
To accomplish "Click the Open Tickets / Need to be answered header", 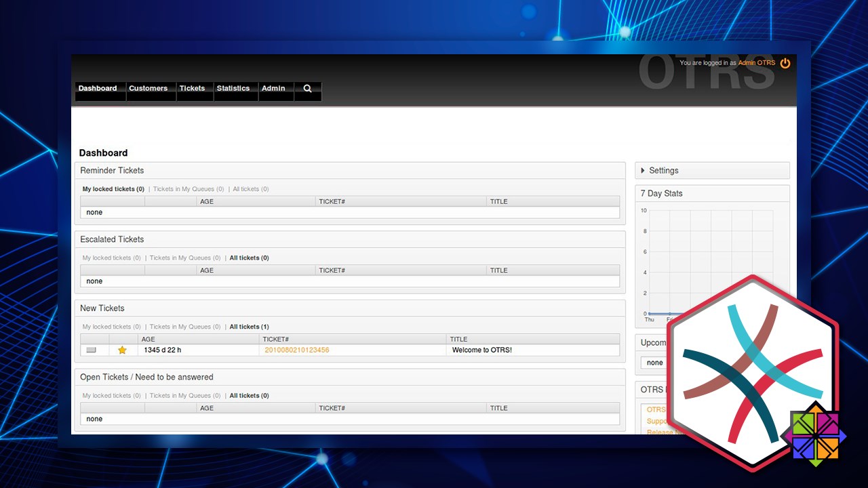I will [350, 378].
